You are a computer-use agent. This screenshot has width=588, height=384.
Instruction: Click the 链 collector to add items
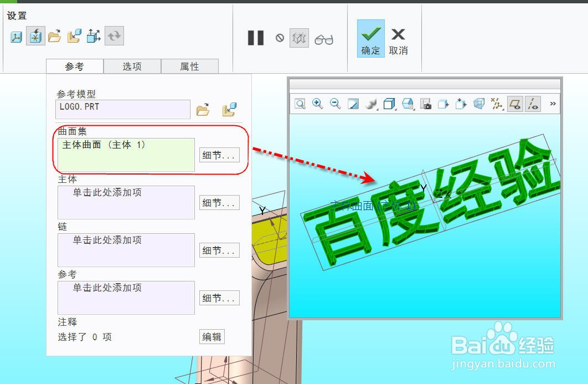coord(126,250)
